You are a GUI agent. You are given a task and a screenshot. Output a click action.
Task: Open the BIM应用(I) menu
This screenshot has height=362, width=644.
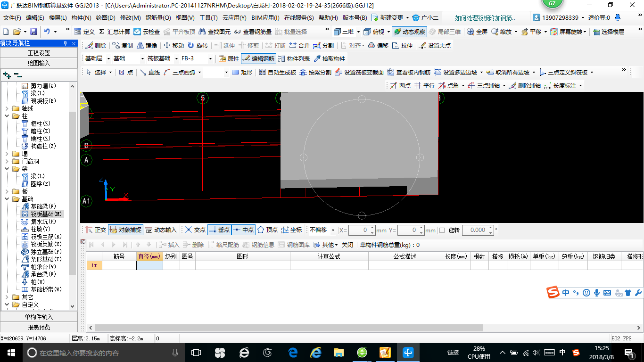point(265,18)
